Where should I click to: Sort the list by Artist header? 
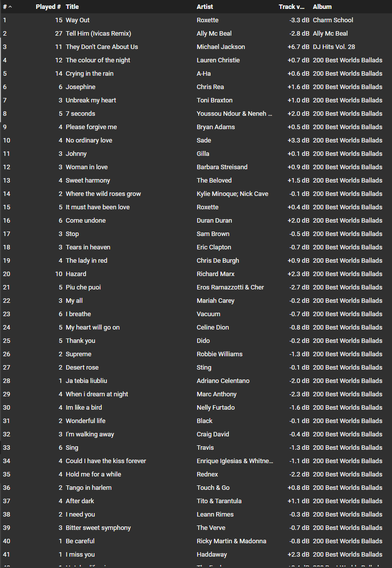205,7
